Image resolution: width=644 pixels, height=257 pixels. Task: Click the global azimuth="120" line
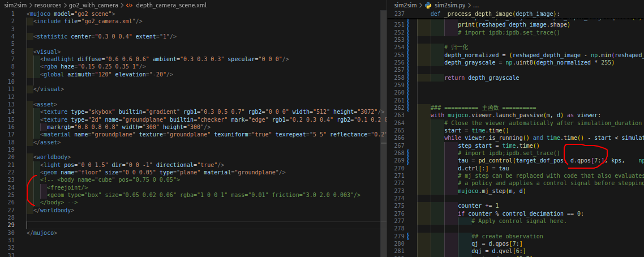(106, 74)
